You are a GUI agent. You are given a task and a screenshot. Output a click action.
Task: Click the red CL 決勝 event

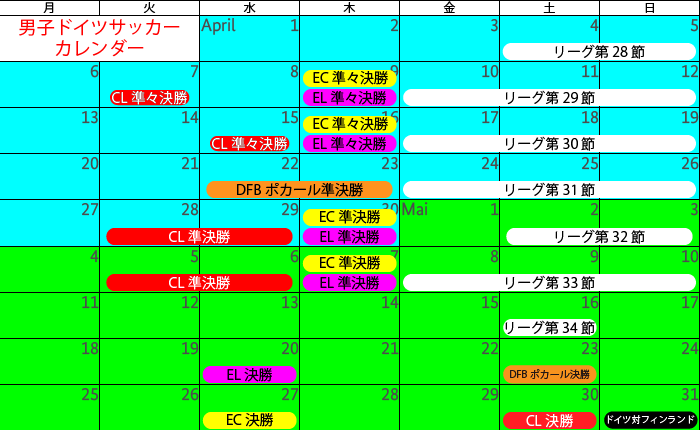[x=549, y=420]
